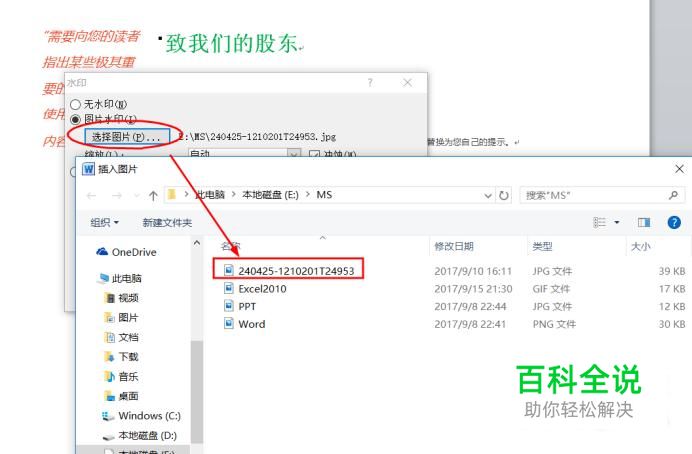Open the view options dropdown arrow
This screenshot has width=692, height=454.
coord(617,222)
